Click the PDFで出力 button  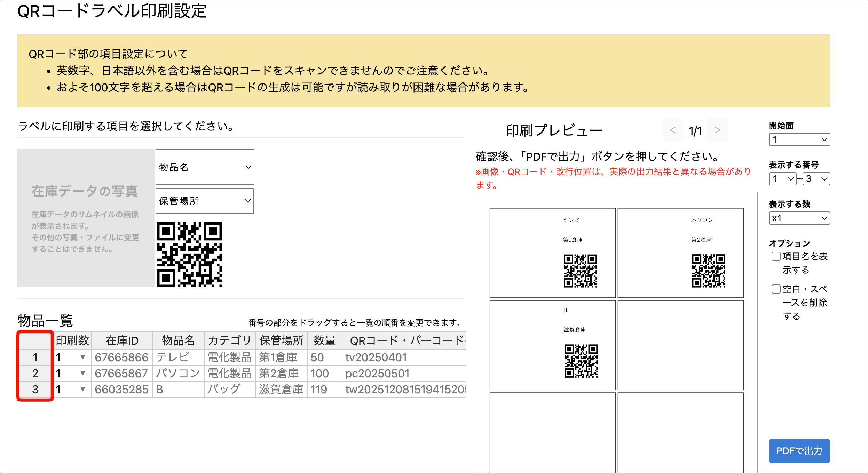click(x=799, y=451)
